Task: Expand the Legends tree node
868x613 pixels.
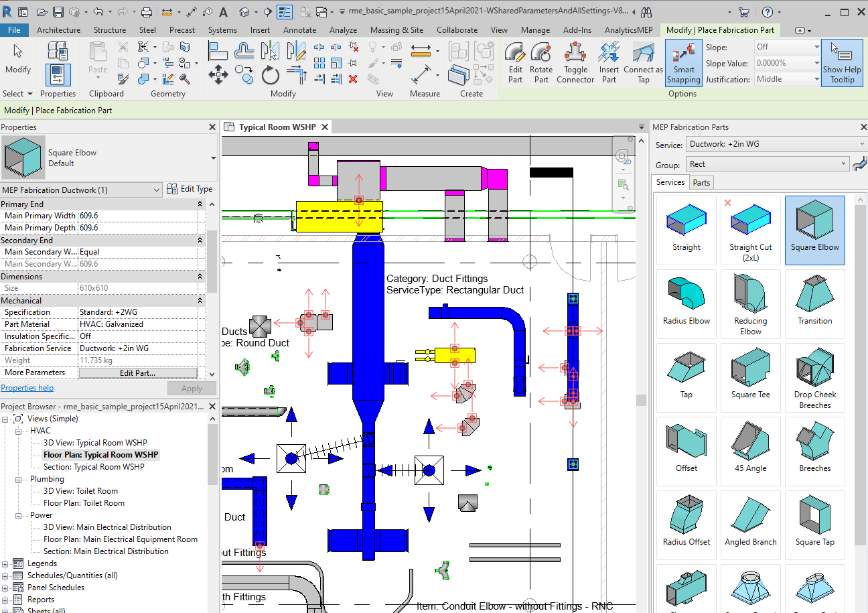Action: (5, 563)
